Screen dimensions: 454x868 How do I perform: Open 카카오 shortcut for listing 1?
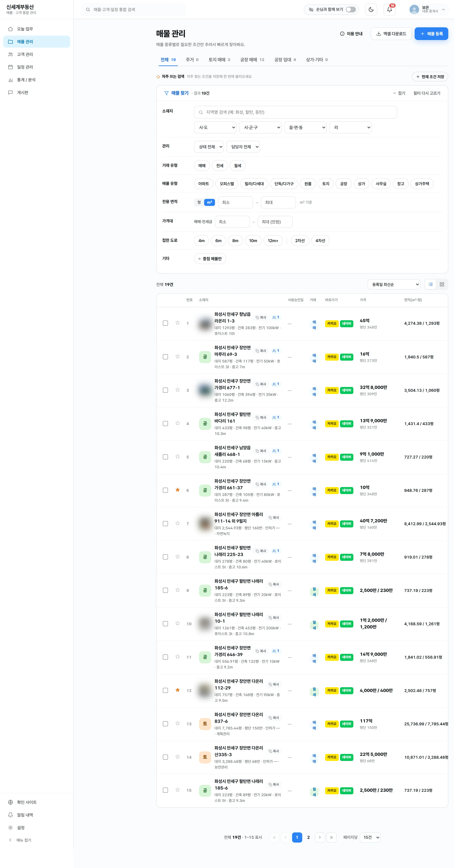click(332, 323)
